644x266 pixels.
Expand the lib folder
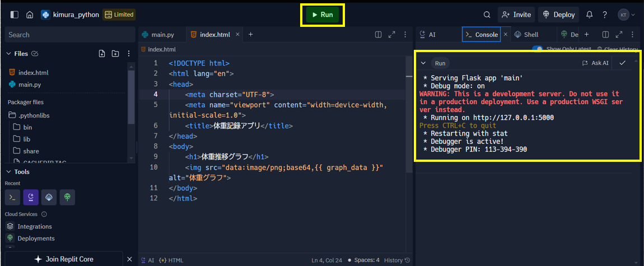pyautogui.click(x=22, y=139)
